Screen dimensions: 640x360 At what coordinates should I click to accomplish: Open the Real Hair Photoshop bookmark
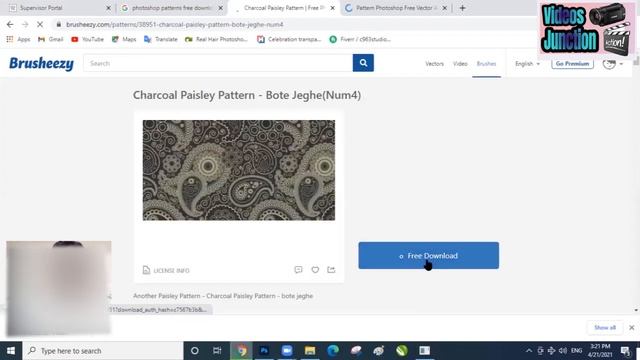pyautogui.click(x=216, y=39)
